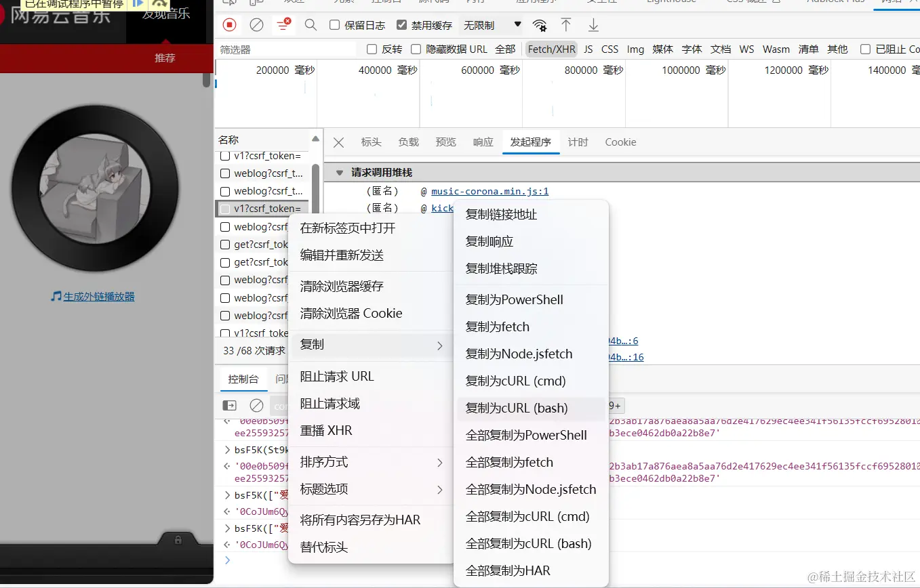This screenshot has width=920, height=588.
Task: Click the 推荐 navigation tab
Action: [x=165, y=58]
